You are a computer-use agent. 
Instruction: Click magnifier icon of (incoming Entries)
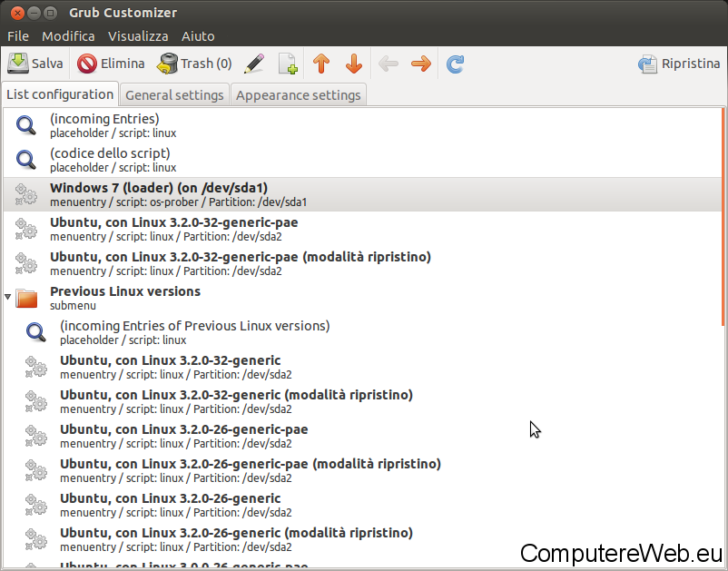point(26,125)
